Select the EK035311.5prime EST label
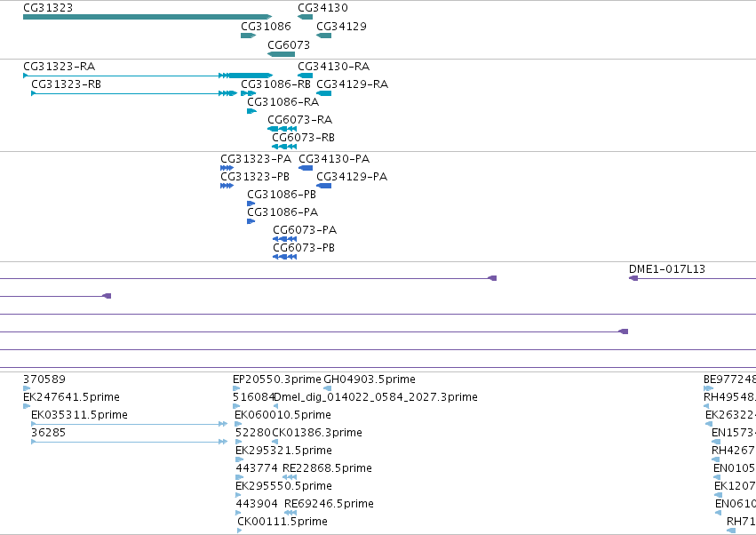The height and width of the screenshot is (535, 756). coord(80,415)
